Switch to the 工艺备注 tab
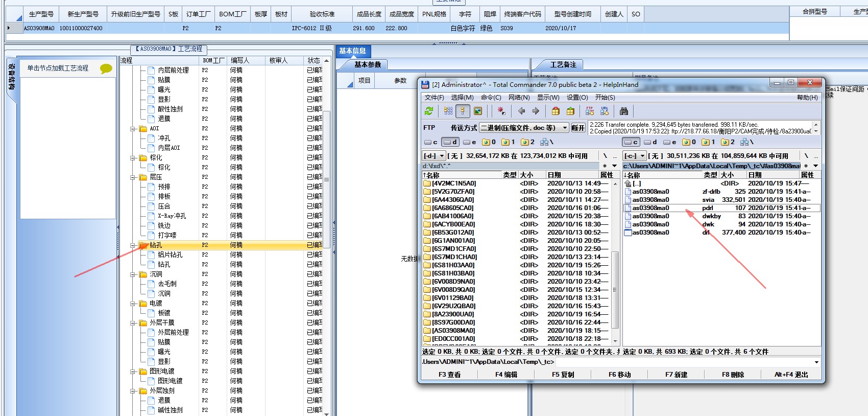Screen dimensions: 868x416 [x=563, y=64]
